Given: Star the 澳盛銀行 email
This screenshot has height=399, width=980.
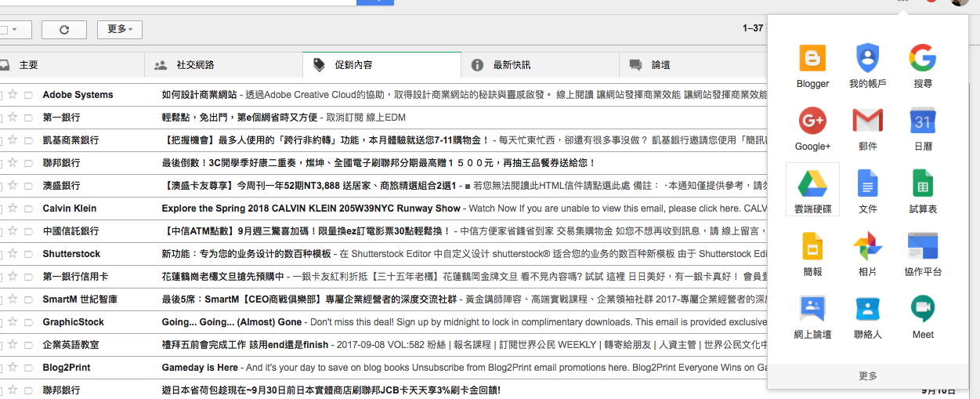Looking at the screenshot, I should (x=13, y=186).
